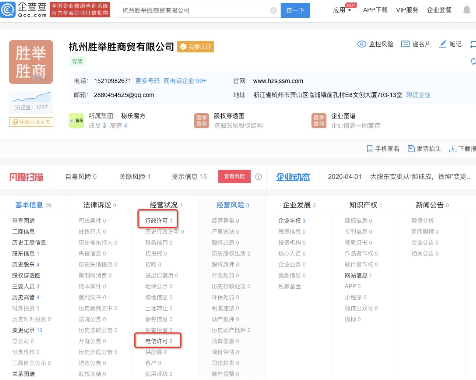Open APP下载 in the top navigation
The width and height of the screenshot is (476, 380).
tap(375, 10)
